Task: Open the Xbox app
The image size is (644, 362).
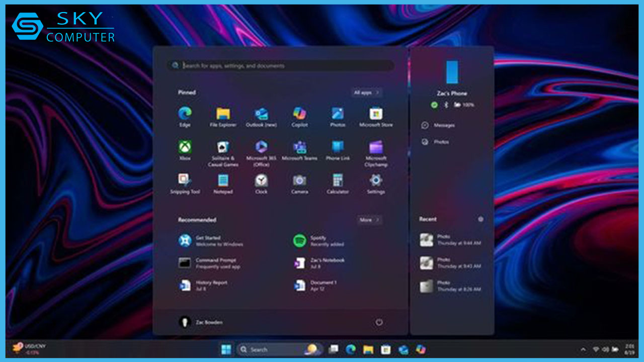Action: [x=185, y=150]
